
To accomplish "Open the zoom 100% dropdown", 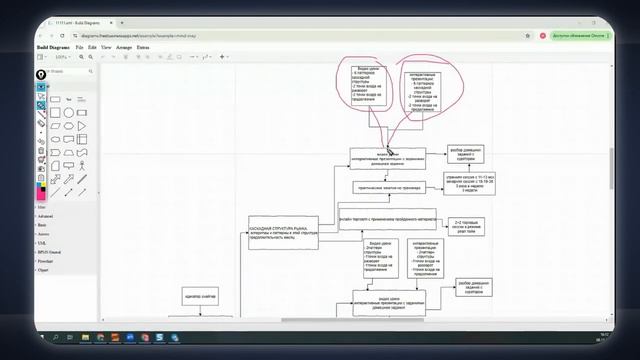I will coord(62,57).
